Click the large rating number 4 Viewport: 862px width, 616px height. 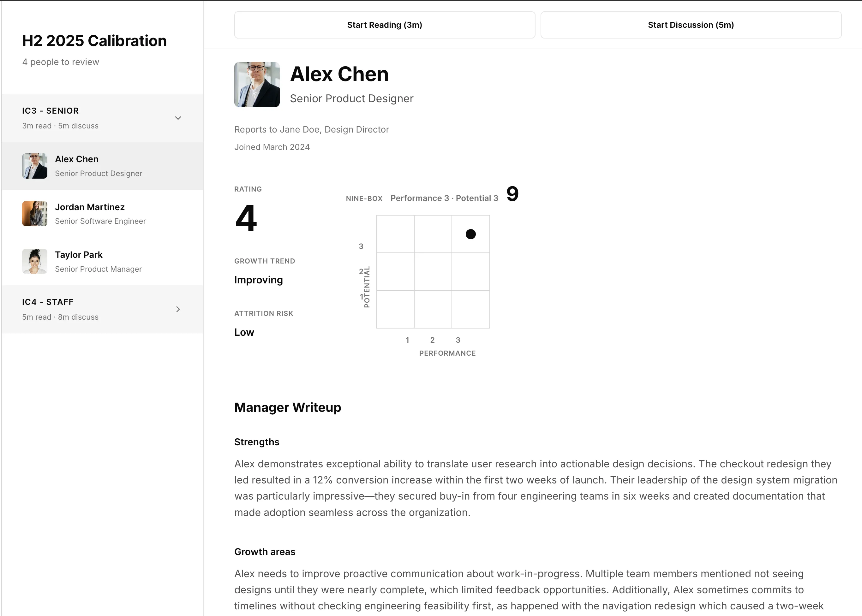click(246, 218)
